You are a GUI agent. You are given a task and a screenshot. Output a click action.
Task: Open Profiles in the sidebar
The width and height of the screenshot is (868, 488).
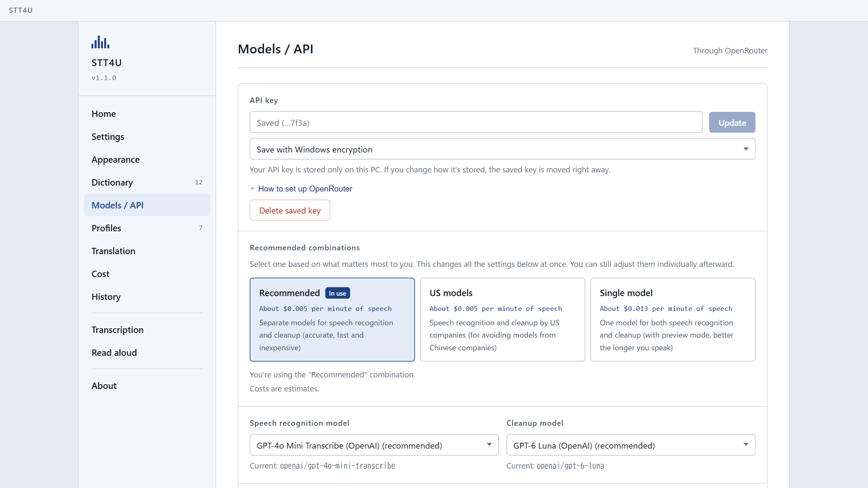147,228
